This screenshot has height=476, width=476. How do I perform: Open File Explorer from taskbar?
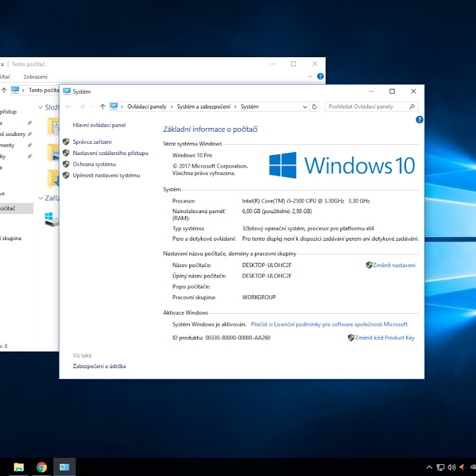click(19, 467)
